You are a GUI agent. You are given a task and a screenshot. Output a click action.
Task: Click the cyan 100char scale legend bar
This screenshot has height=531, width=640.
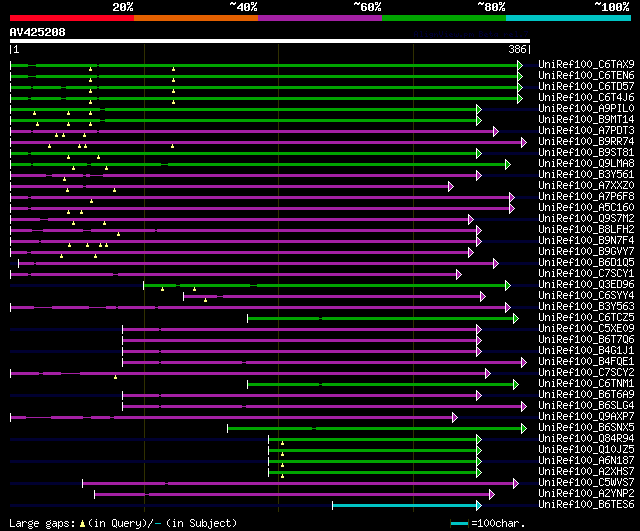click(459, 524)
